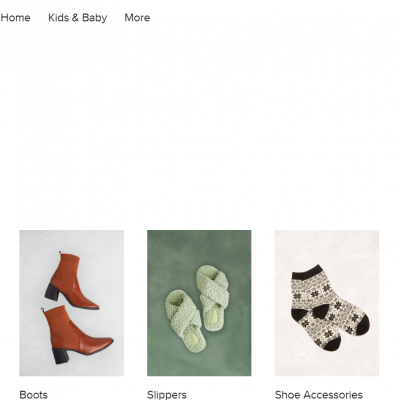Select the black heel of the lower boot
The image size is (400, 400).
tap(60, 355)
